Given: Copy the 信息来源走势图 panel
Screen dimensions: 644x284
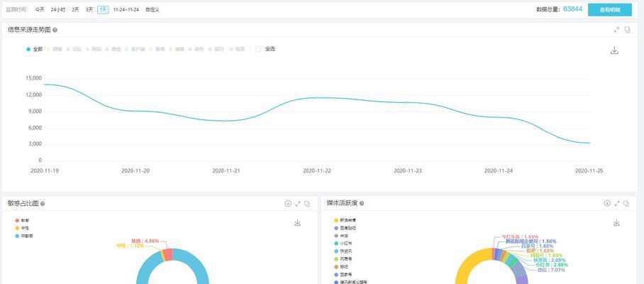Looking at the screenshot, I should (627, 30).
